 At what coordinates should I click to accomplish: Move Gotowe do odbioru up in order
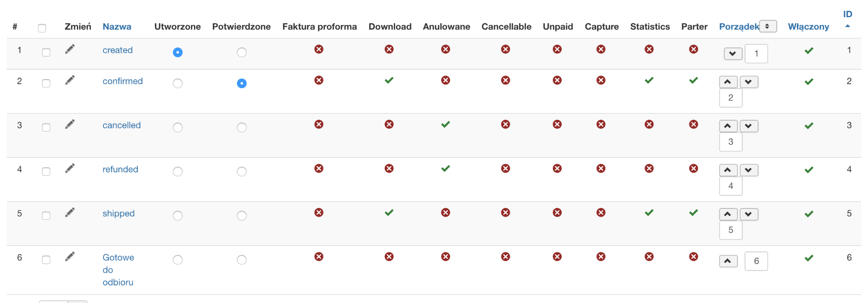728,261
